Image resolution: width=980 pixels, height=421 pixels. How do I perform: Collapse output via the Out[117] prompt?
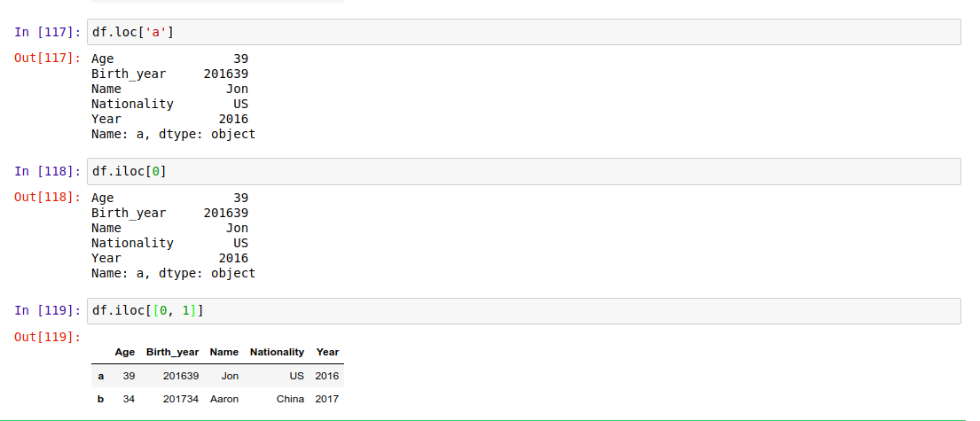pyautogui.click(x=49, y=58)
